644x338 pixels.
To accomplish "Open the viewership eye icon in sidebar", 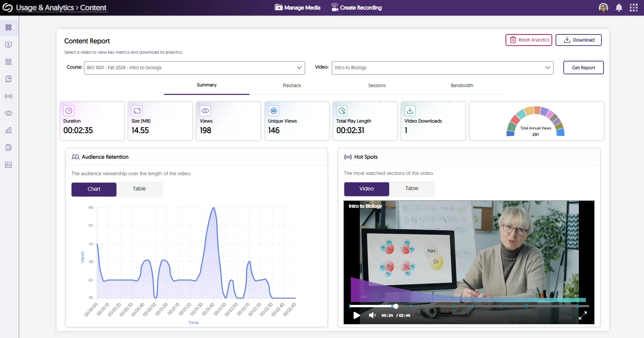I will point(9,113).
